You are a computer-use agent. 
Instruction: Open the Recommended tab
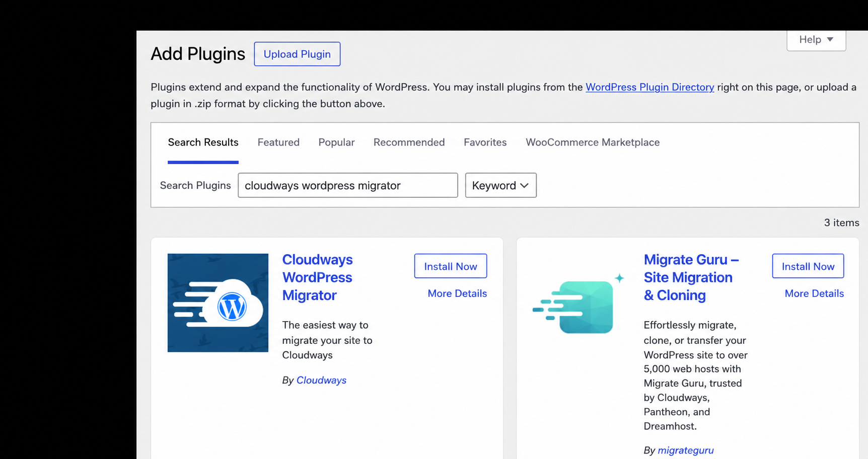(409, 142)
